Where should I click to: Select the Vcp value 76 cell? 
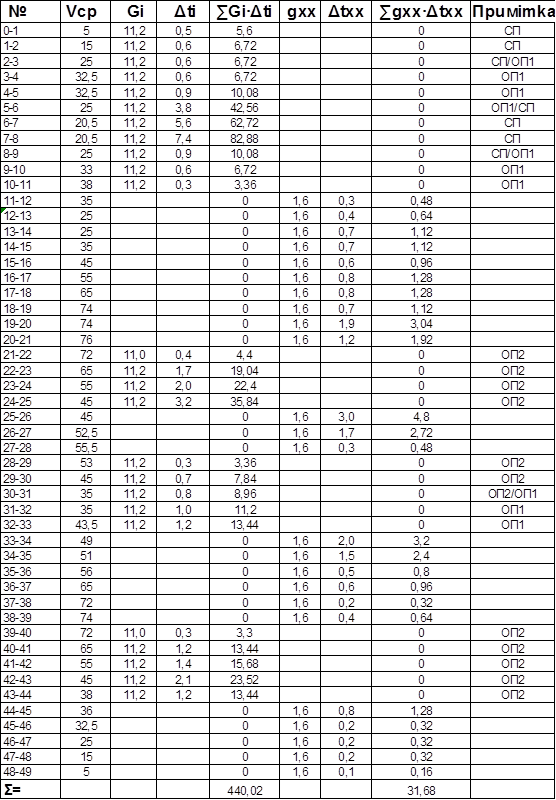[86, 340]
